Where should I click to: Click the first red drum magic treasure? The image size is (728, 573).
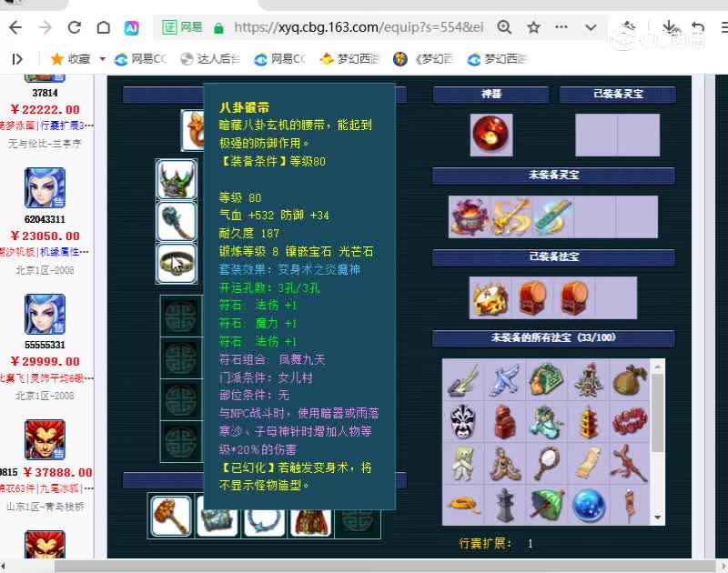click(x=532, y=297)
